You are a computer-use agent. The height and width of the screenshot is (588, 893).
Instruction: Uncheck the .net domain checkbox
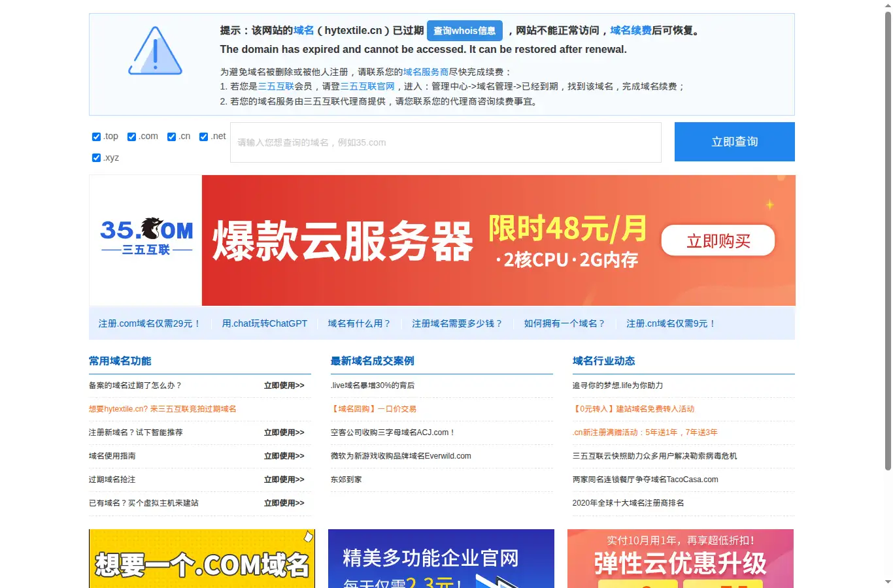pos(203,137)
